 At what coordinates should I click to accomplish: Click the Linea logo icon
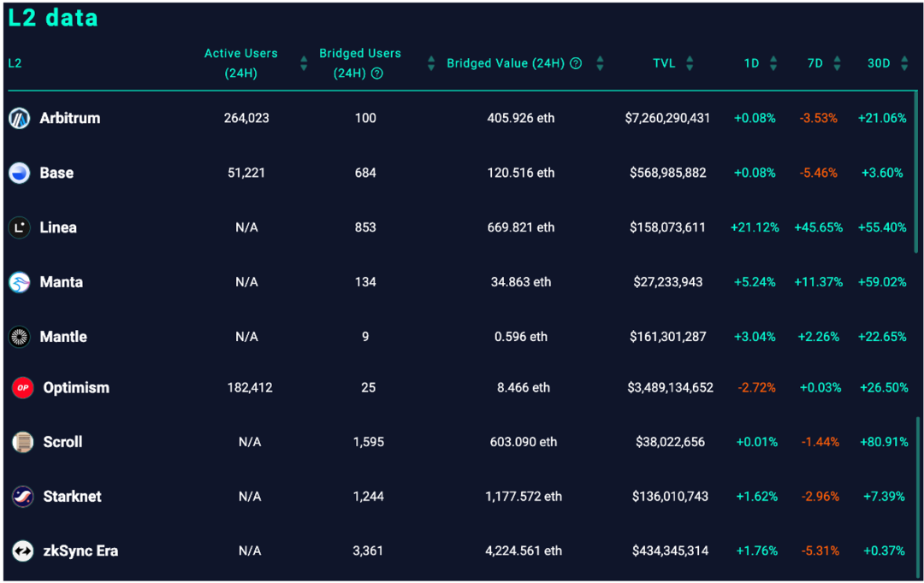point(19,227)
